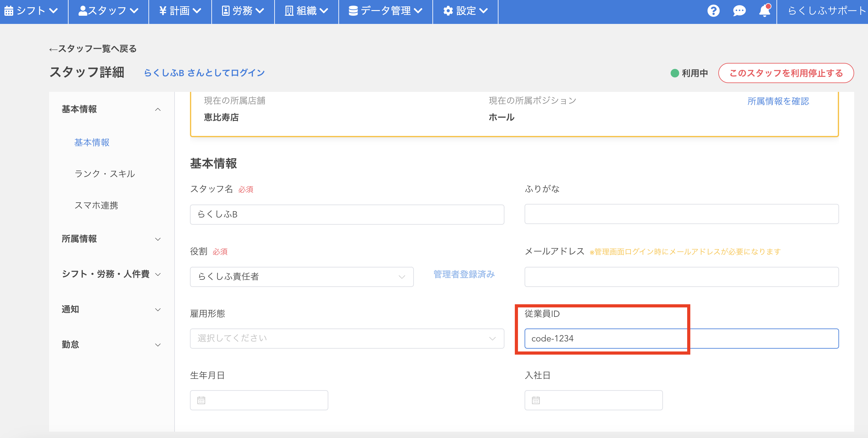Expand the 勤怠 sidebar section

tap(111, 345)
